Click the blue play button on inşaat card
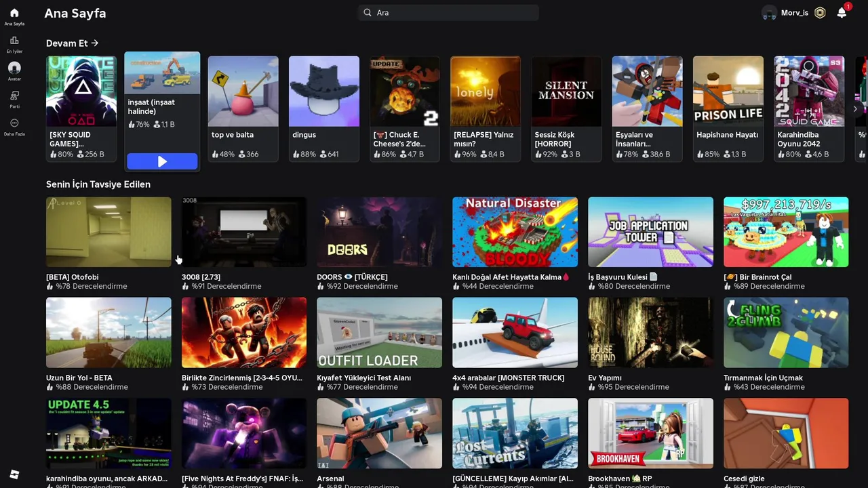 pyautogui.click(x=162, y=161)
